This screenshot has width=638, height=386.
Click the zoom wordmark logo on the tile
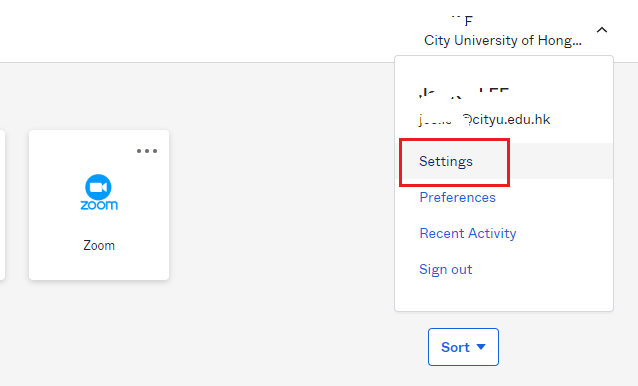(99, 205)
